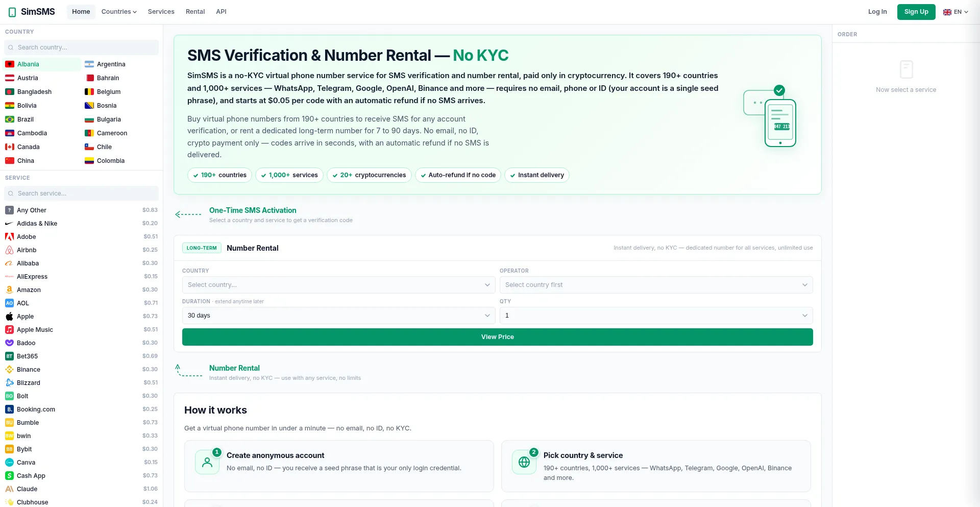This screenshot has height=507, width=980.
Task: Expand the rental Select country dropdown
Action: coord(338,285)
